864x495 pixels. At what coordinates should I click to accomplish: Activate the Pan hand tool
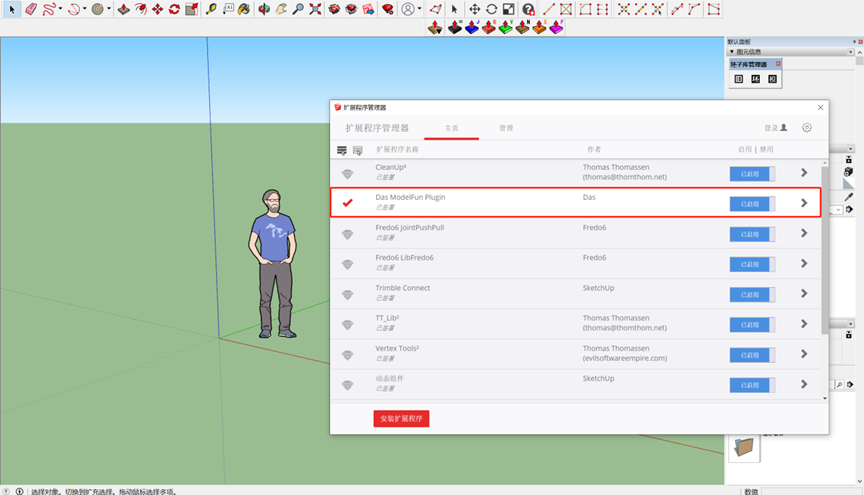click(281, 9)
